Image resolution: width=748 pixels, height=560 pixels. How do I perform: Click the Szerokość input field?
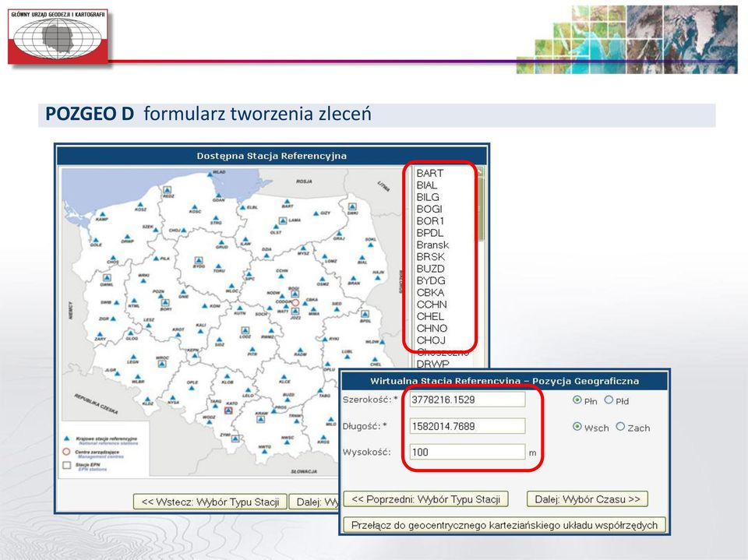pyautogui.click(x=467, y=400)
